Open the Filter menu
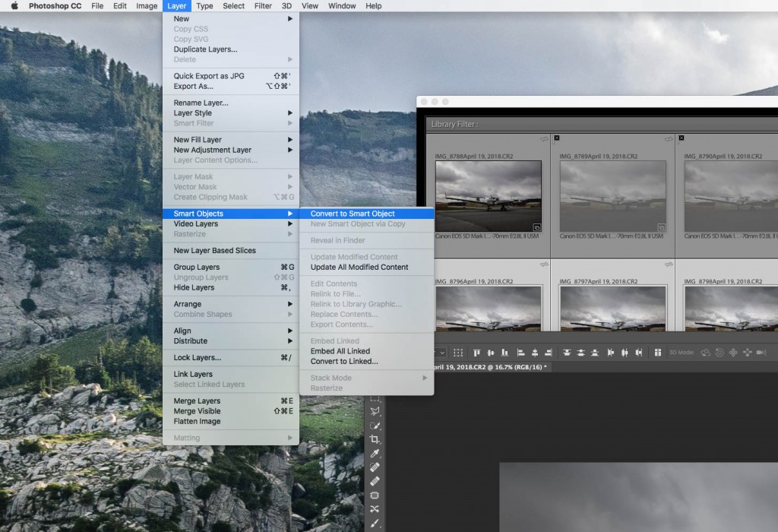778x532 pixels. (263, 6)
